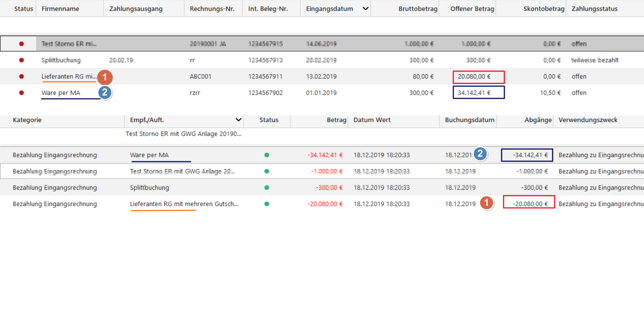Click green status dot of Test Storno payment
This screenshot has width=644, height=330.
coord(267,172)
